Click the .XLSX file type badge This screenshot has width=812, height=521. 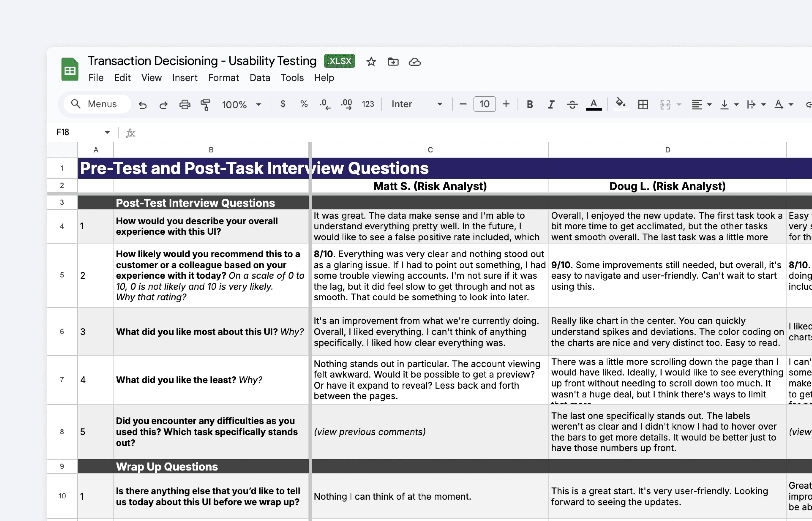[x=339, y=61]
